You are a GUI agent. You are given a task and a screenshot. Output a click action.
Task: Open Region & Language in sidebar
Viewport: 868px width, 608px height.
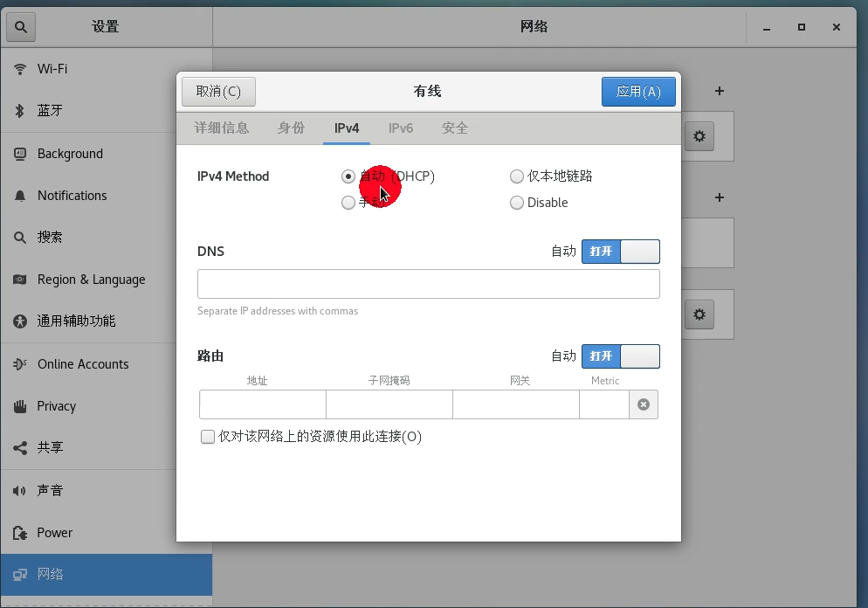coord(107,280)
